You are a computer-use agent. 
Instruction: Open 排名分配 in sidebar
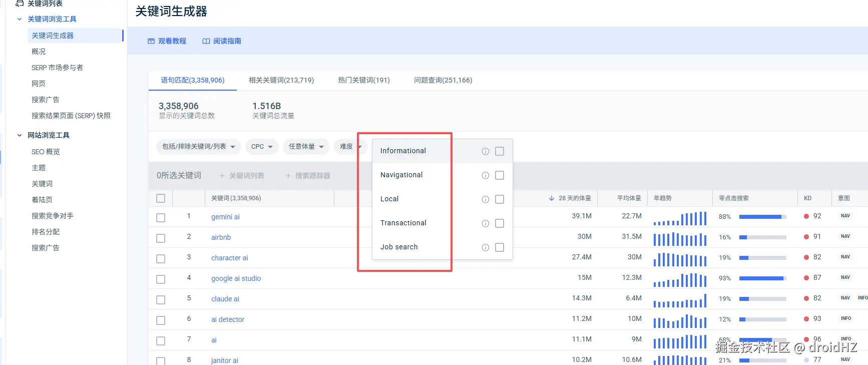(x=46, y=232)
